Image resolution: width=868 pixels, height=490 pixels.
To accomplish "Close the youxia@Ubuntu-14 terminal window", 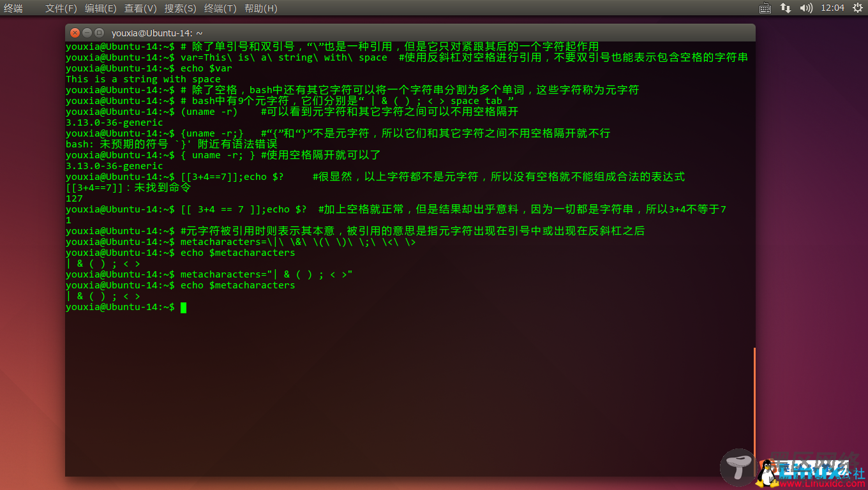I will (75, 33).
